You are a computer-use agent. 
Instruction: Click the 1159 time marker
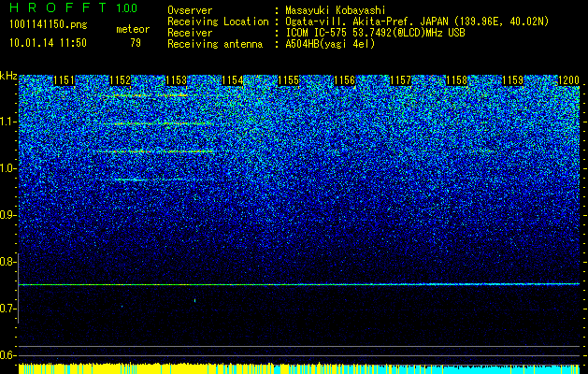pos(512,80)
